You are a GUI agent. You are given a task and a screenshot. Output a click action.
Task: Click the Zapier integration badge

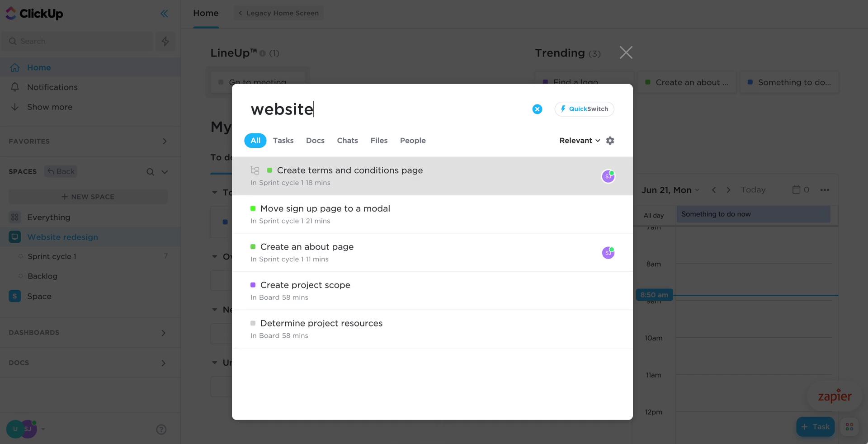pos(835,397)
